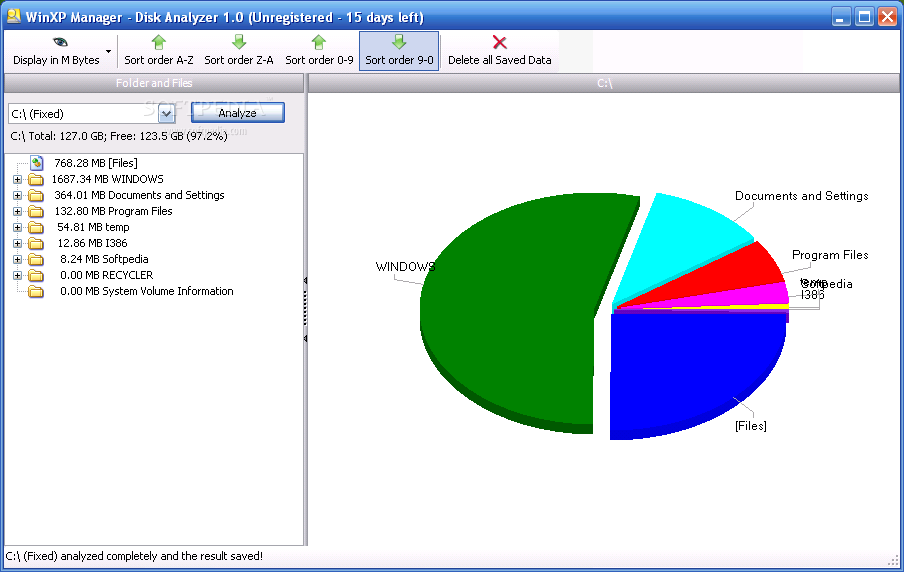
Task: Click the temp folder icon
Action: [36, 228]
